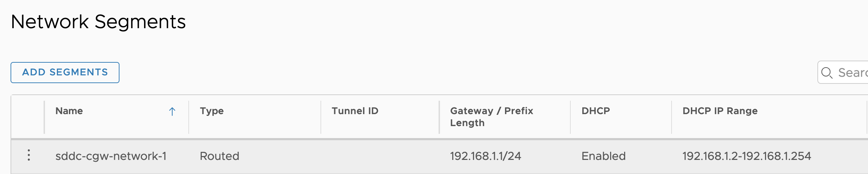Click the Network Segments page heading
This screenshot has width=868, height=174.
coord(98,22)
